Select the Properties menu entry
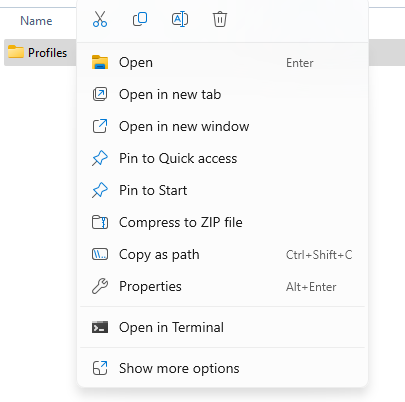 (x=222, y=286)
